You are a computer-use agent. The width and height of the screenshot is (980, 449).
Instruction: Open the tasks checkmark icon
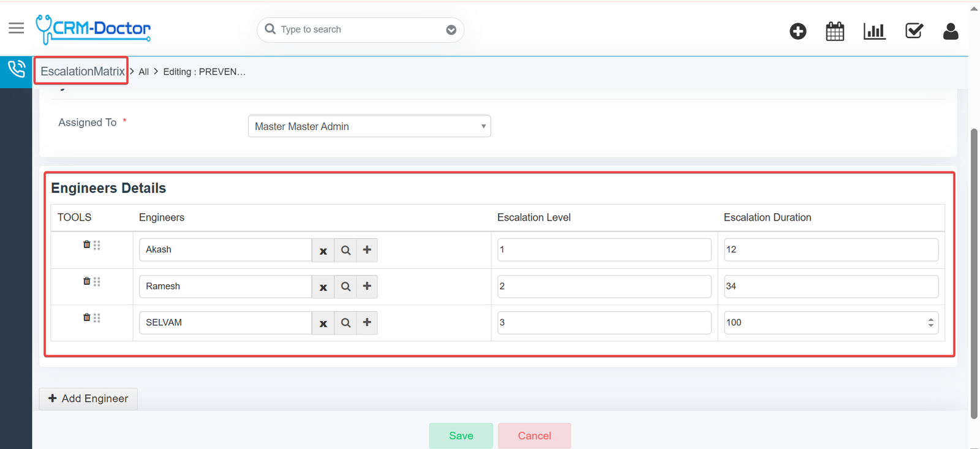tap(914, 31)
